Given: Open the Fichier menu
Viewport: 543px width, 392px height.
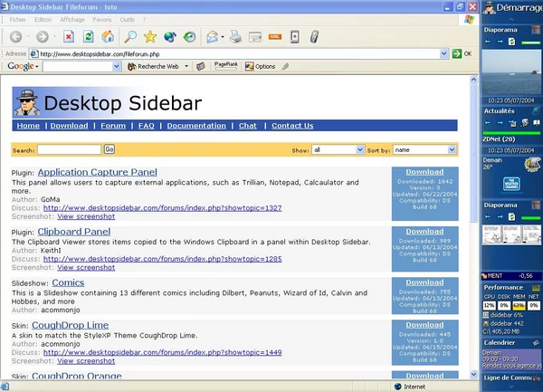Looking at the screenshot, I should click(x=18, y=20).
